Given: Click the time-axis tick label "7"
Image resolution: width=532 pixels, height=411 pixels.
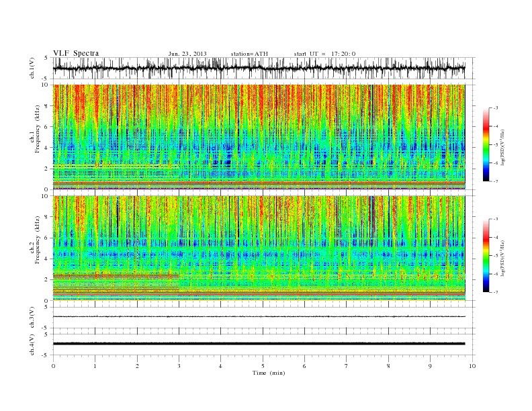Looking at the screenshot, I should pyautogui.click(x=347, y=366).
